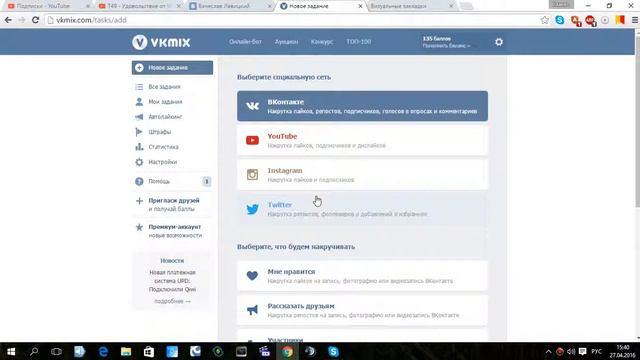
Task: Select Мне нравится boost type
Action: coord(362,276)
